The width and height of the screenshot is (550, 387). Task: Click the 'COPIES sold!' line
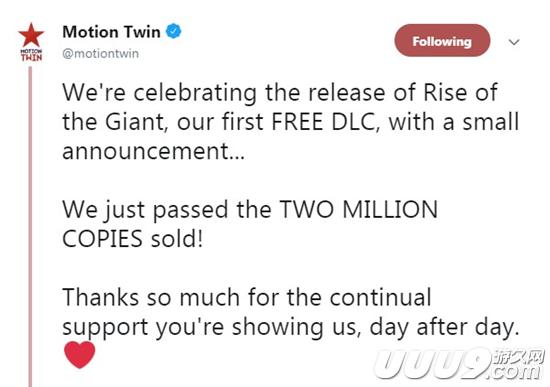pyautogui.click(x=132, y=239)
